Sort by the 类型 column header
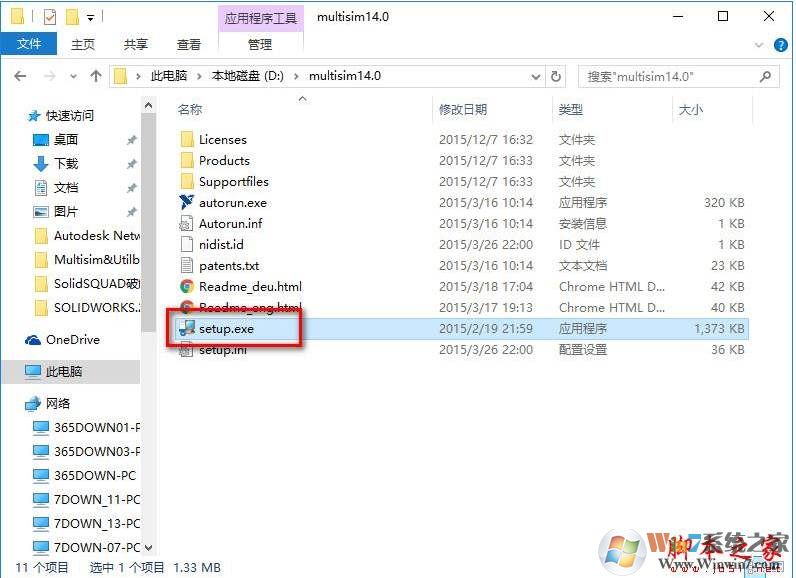 pos(570,109)
